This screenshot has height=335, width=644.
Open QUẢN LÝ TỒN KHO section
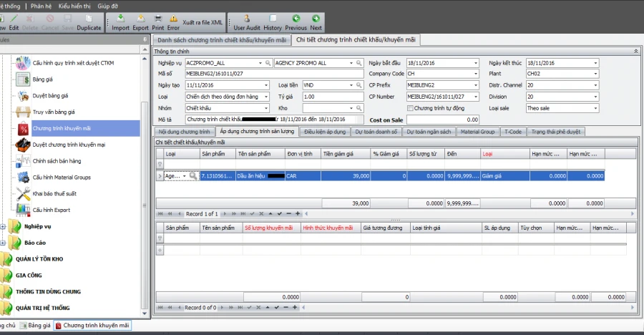39,259
